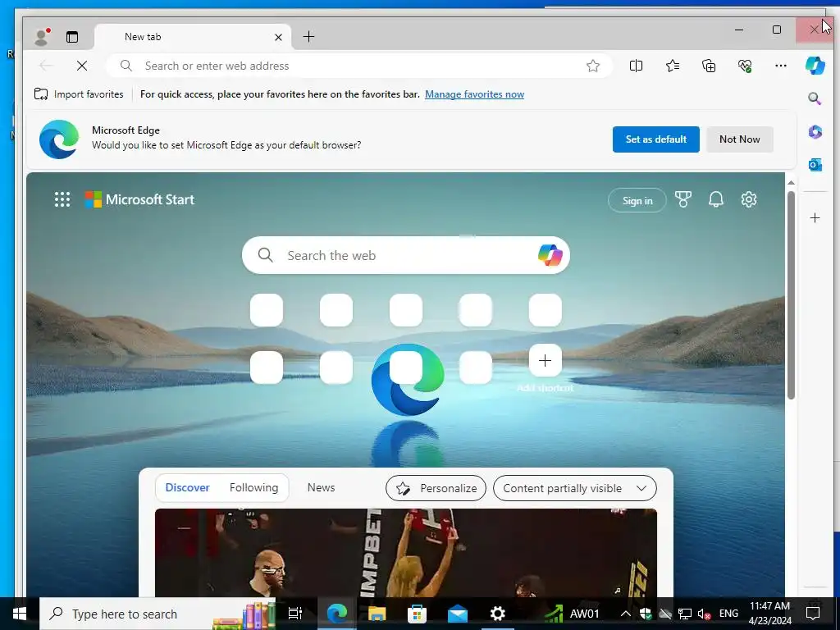The width and height of the screenshot is (840, 630).
Task: Open the featured news story image
Action: point(405,553)
